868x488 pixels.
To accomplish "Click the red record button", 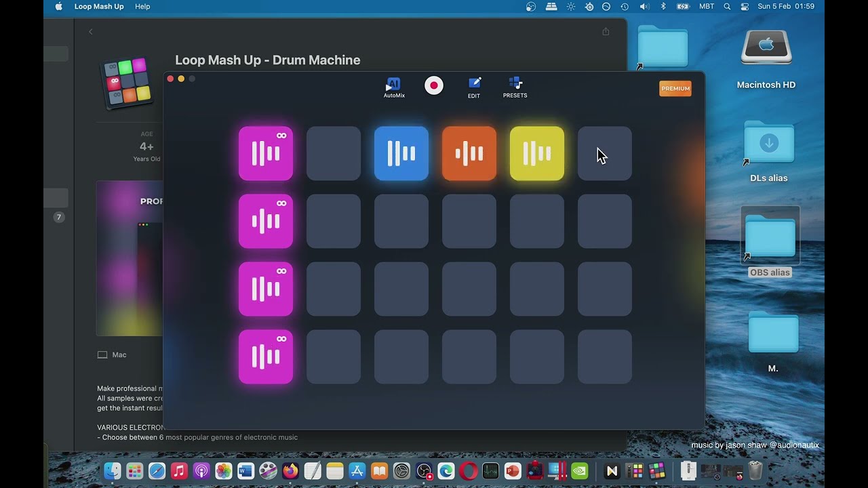I will 434,85.
